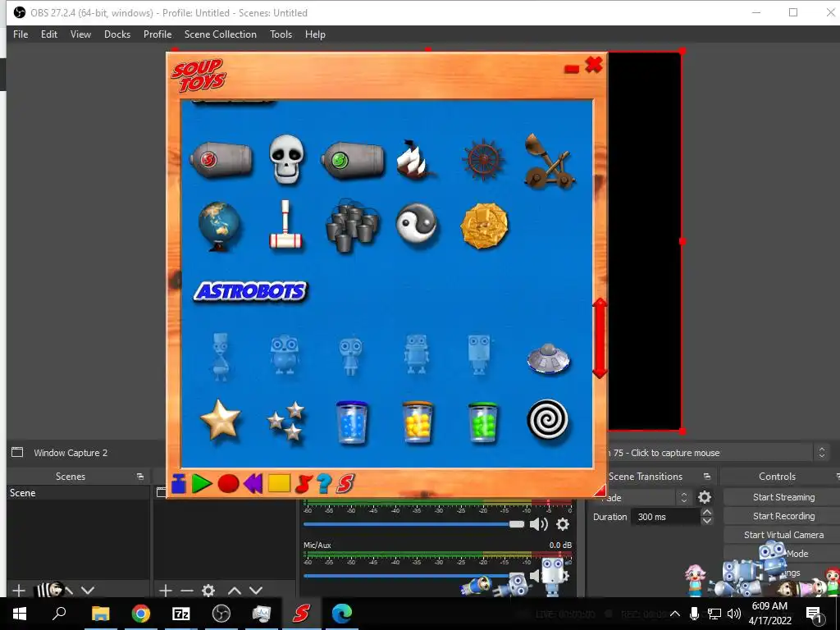Click the red record circle in Soup Toys
Screen dimensions: 840x630
click(228, 484)
